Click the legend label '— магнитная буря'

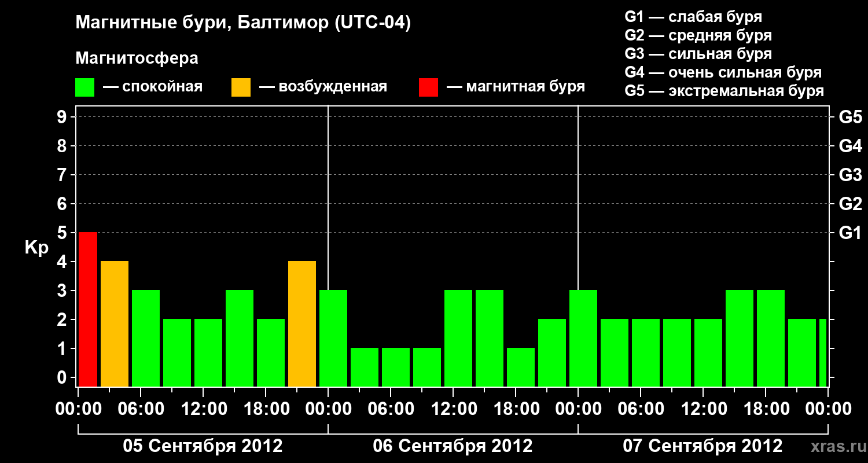(516, 87)
